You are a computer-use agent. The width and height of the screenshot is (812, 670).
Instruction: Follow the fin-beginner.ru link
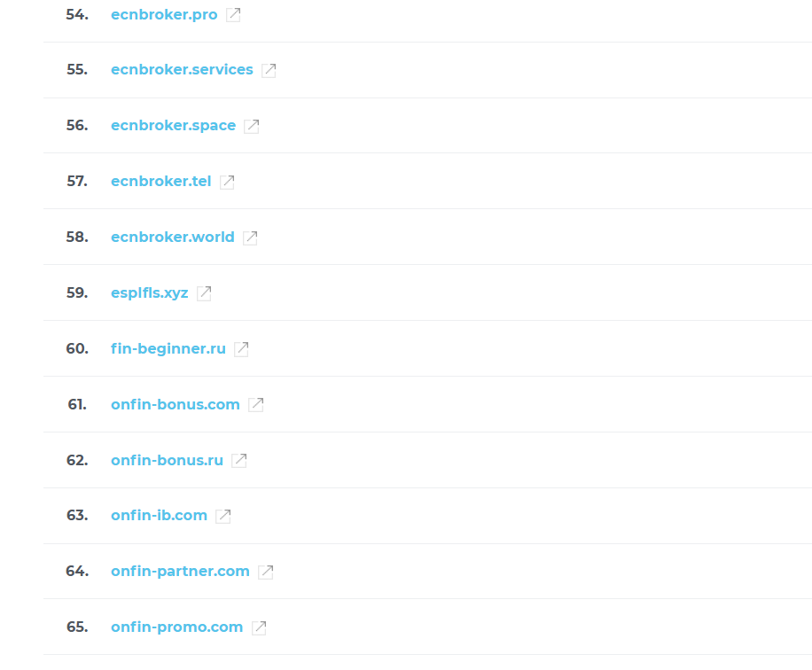click(168, 349)
